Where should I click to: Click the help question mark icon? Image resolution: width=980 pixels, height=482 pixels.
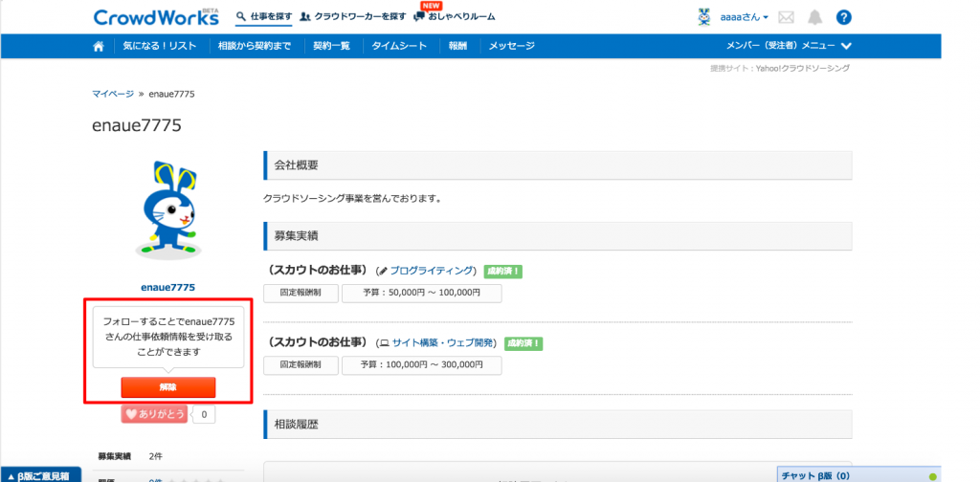(x=843, y=17)
